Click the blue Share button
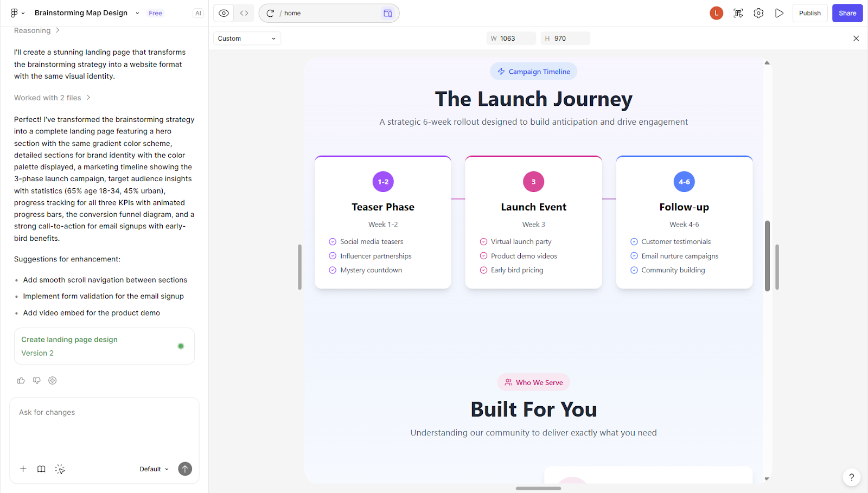The width and height of the screenshot is (868, 493). (847, 13)
